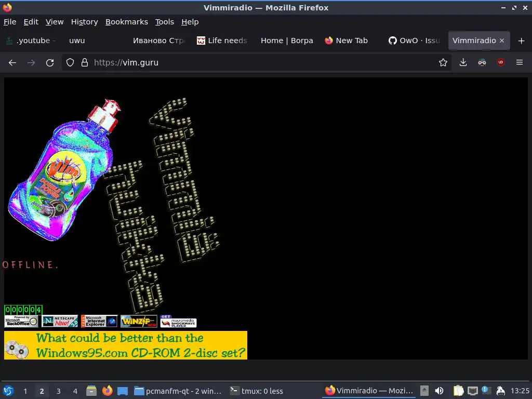Go back to the previous page
Viewport: 532px width, 399px height.
point(12,63)
